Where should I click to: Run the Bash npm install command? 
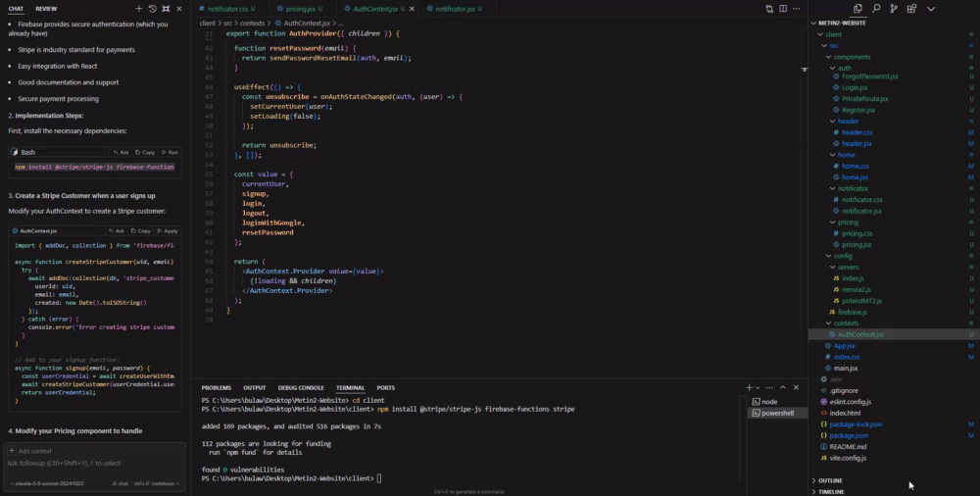(170, 152)
